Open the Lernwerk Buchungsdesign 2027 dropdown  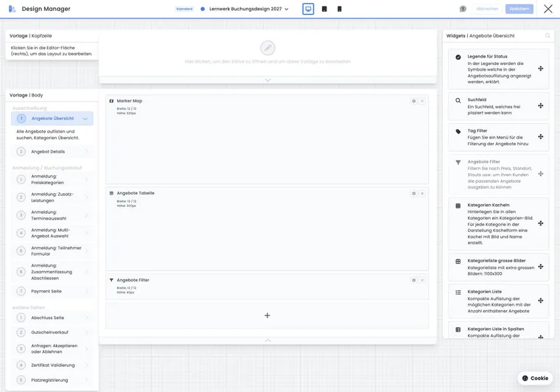pyautogui.click(x=248, y=9)
